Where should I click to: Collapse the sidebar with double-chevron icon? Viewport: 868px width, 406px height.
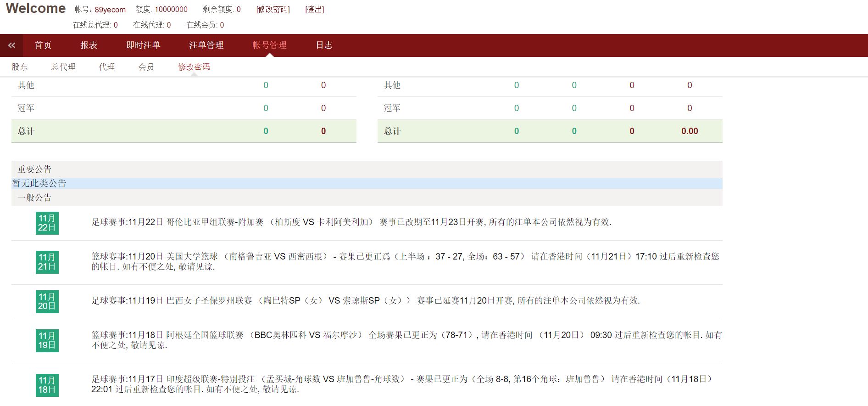pos(11,45)
